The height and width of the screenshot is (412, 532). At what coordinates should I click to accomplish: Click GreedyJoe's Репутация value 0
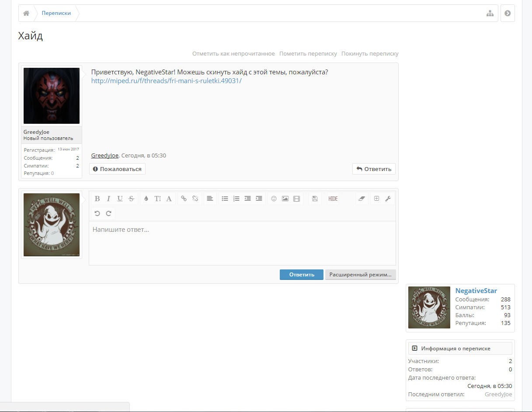point(52,174)
